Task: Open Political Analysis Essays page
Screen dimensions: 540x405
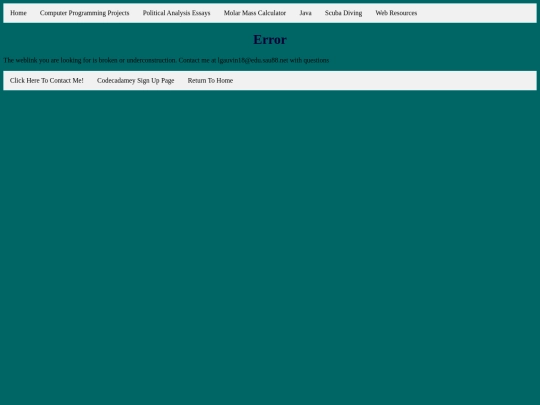Action: [176, 13]
